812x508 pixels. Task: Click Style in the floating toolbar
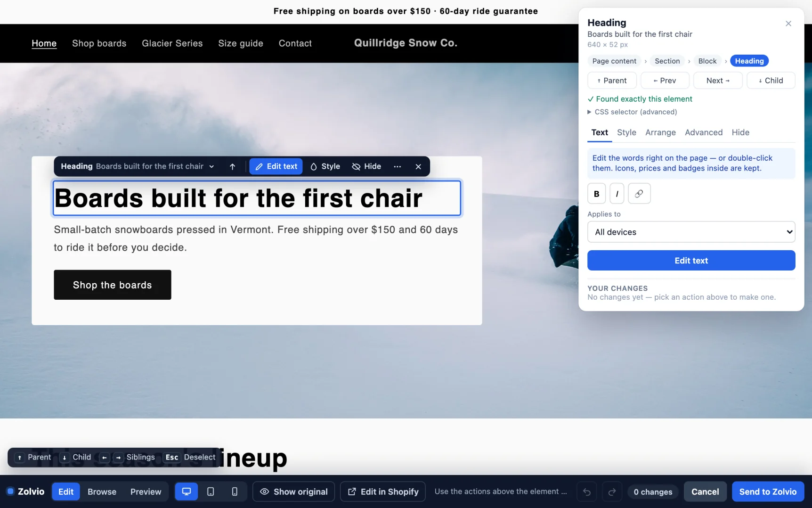tap(325, 166)
